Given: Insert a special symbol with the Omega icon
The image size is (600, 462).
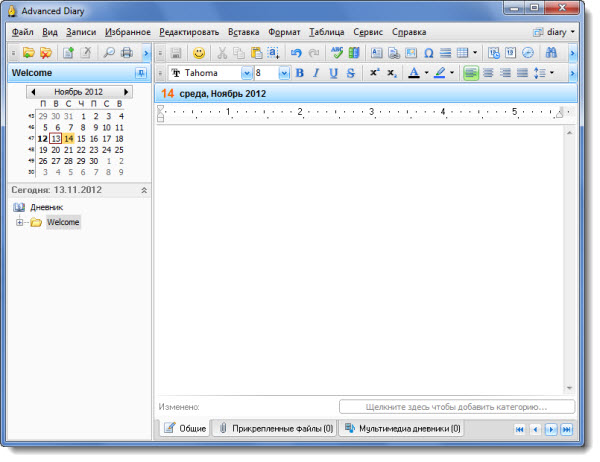Looking at the screenshot, I should (428, 52).
